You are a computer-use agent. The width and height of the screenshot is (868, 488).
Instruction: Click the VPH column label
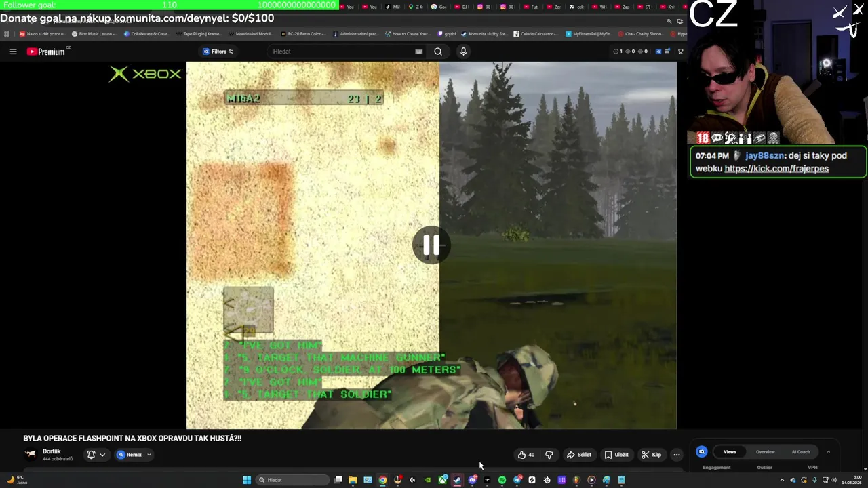tap(812, 467)
